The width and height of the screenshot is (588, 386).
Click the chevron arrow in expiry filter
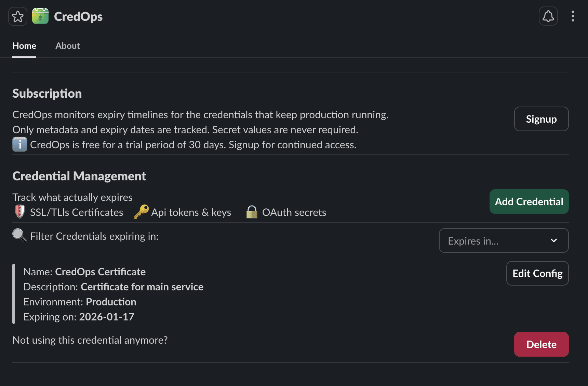click(554, 241)
